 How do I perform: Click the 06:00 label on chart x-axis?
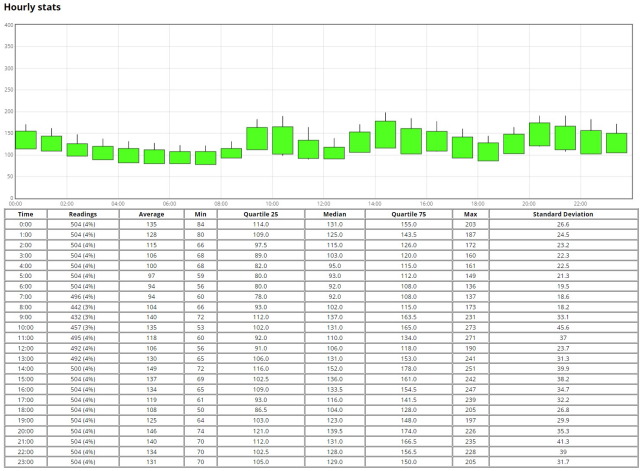[169, 204]
